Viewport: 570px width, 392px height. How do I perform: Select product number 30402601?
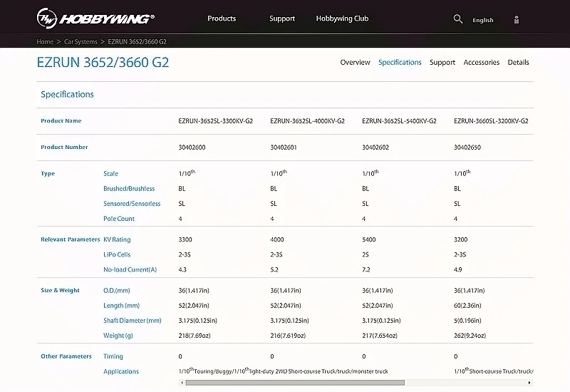tap(284, 148)
